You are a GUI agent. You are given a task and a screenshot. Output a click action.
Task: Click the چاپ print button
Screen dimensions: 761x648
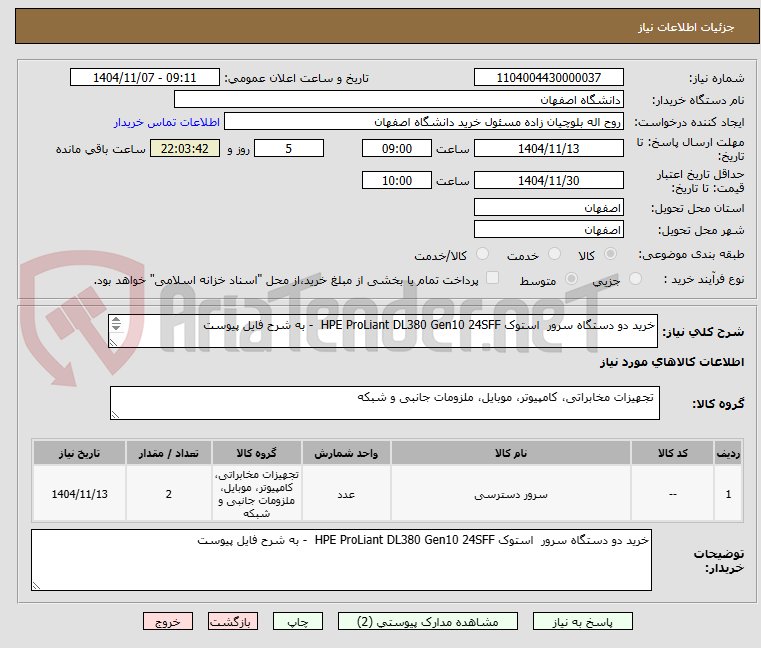298,621
